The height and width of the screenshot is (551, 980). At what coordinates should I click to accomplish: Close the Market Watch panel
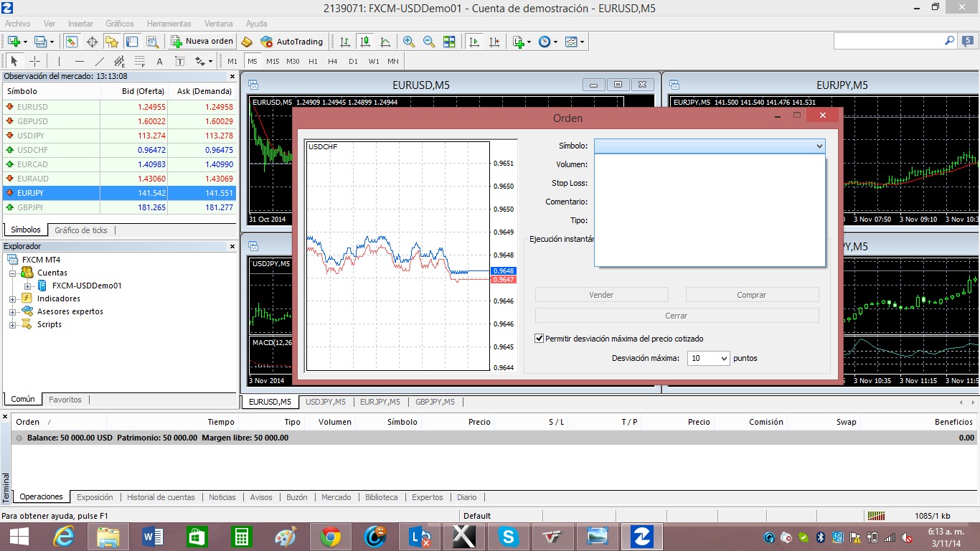point(232,76)
